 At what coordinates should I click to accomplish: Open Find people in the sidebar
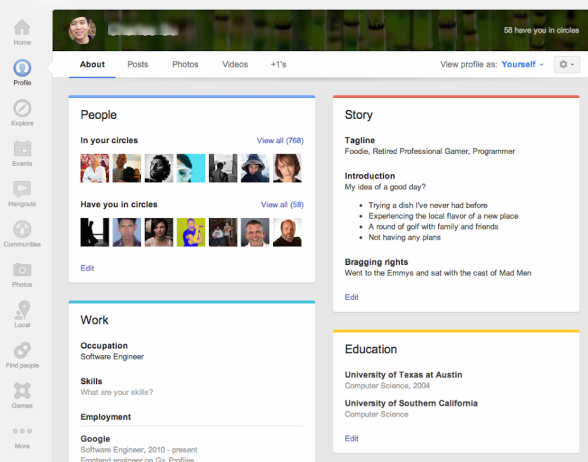coord(22,355)
